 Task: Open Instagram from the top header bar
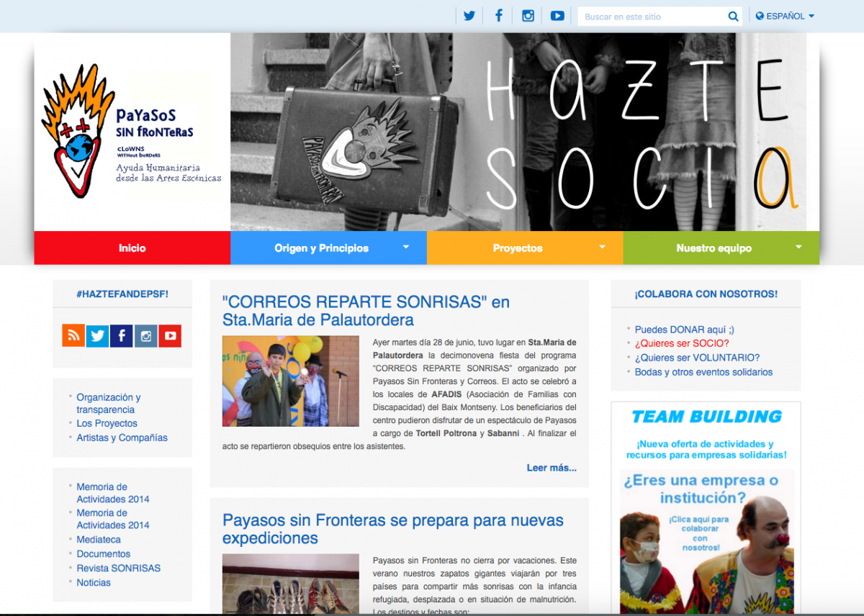528,16
